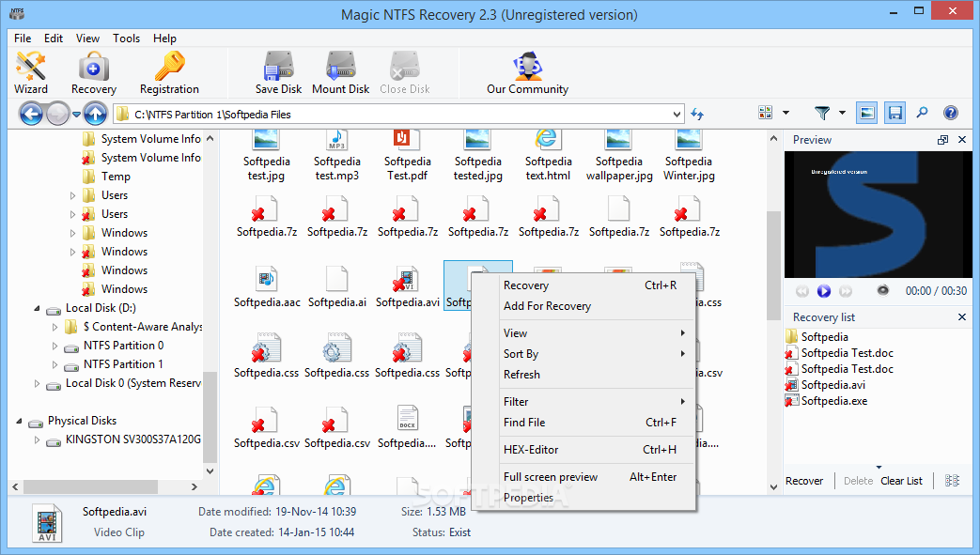Choose Refresh in context menu
Image resolution: width=980 pixels, height=555 pixels.
[583, 375]
